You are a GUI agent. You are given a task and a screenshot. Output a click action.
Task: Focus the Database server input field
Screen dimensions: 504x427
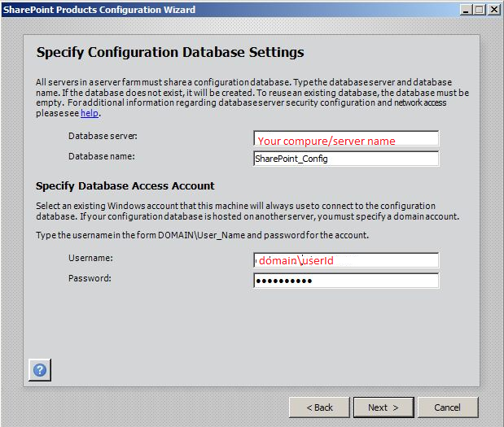click(346, 139)
